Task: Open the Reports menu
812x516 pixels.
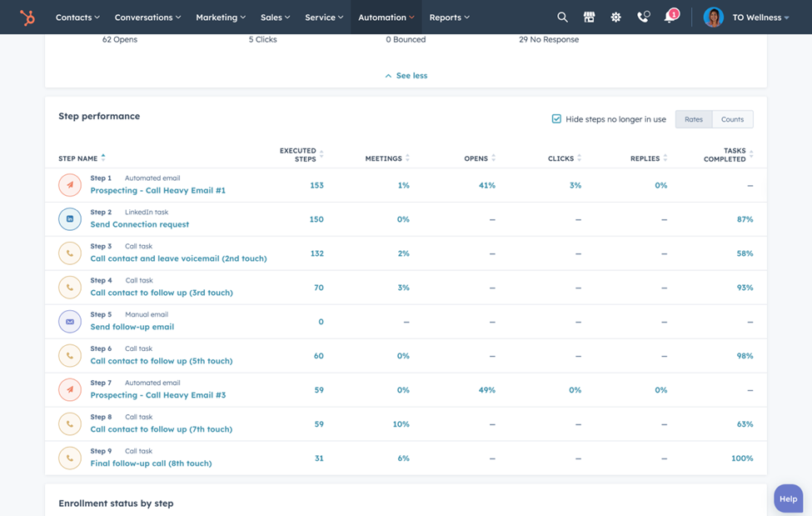Action: [449, 17]
